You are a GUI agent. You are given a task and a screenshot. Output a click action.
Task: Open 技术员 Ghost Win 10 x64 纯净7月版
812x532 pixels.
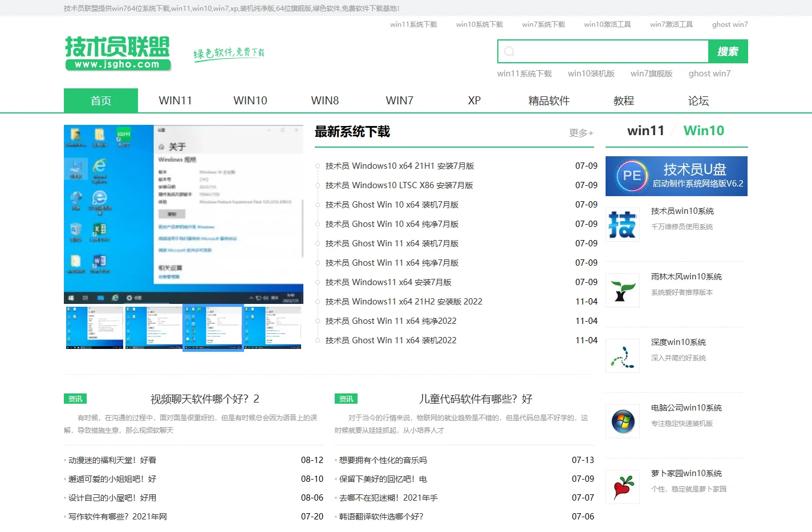392,224
